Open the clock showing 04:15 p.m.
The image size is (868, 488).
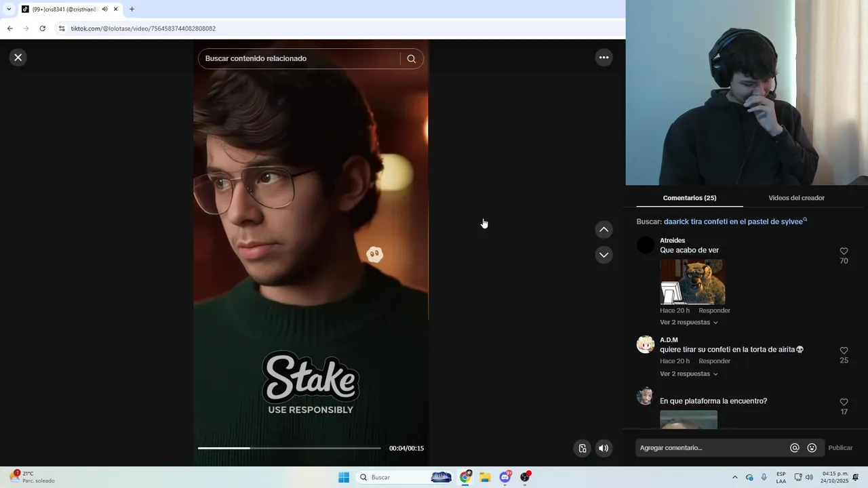pos(835,477)
